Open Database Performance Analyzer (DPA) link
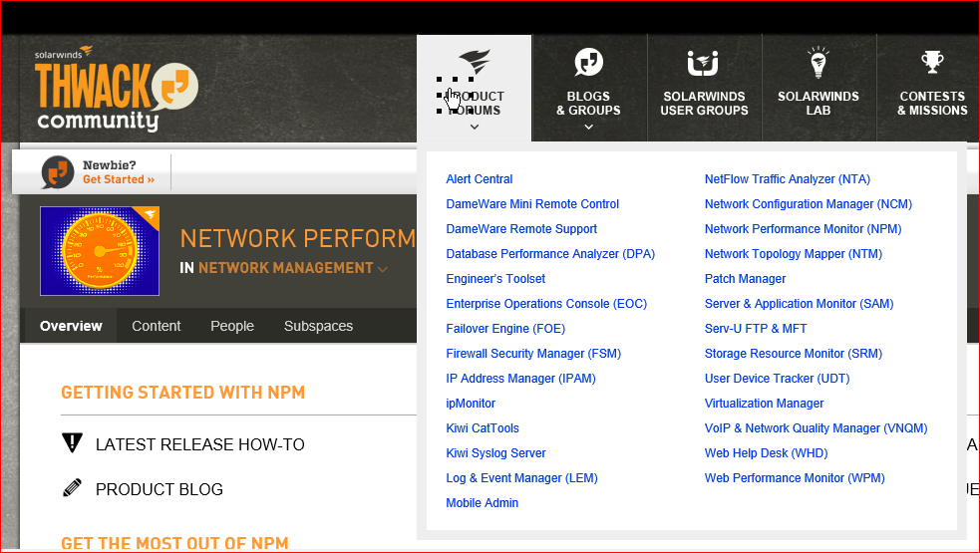Viewport: 980px width, 553px height. 550,254
